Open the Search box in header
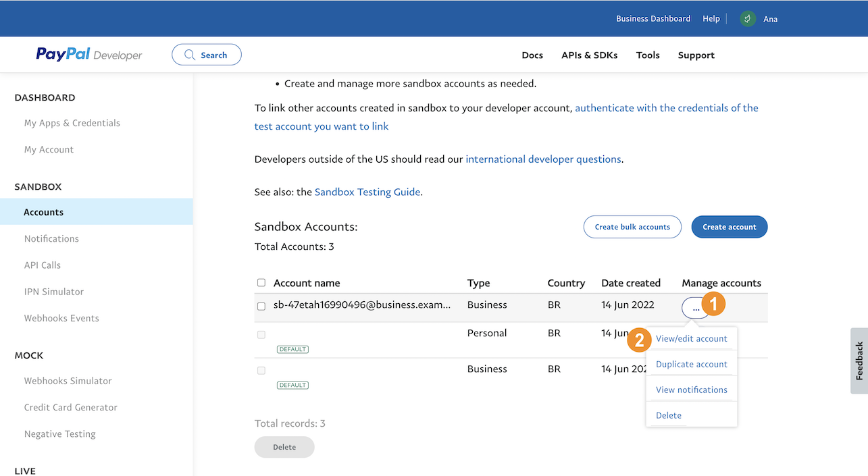The width and height of the screenshot is (868, 476). click(x=207, y=55)
